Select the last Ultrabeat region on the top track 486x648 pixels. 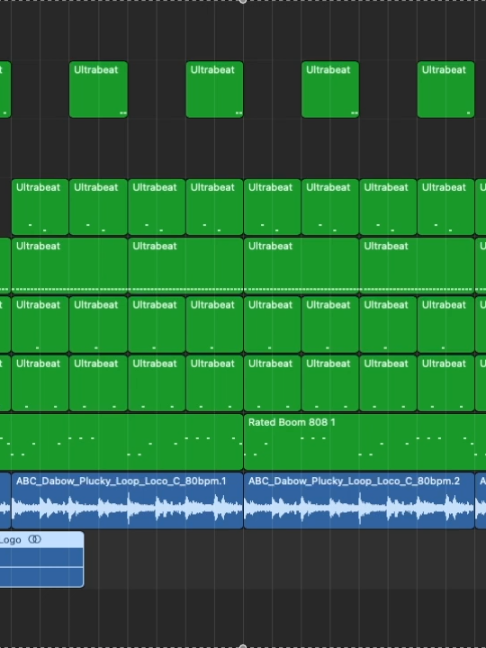(x=446, y=90)
